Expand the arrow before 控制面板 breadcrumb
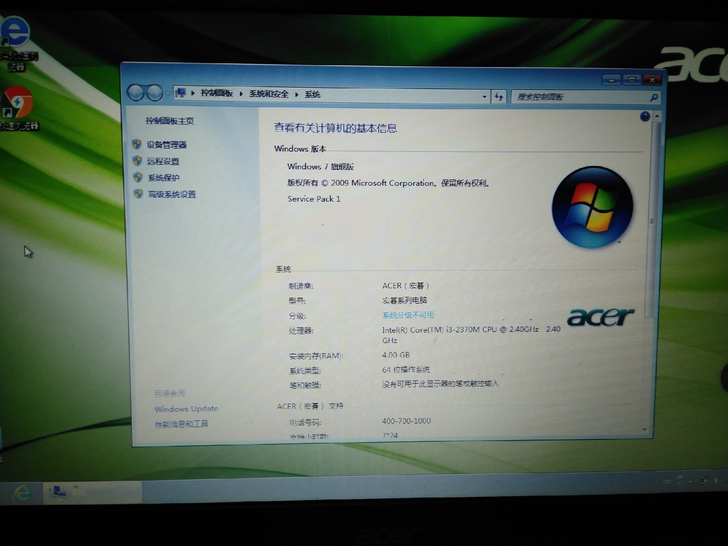728x546 pixels. (x=193, y=93)
